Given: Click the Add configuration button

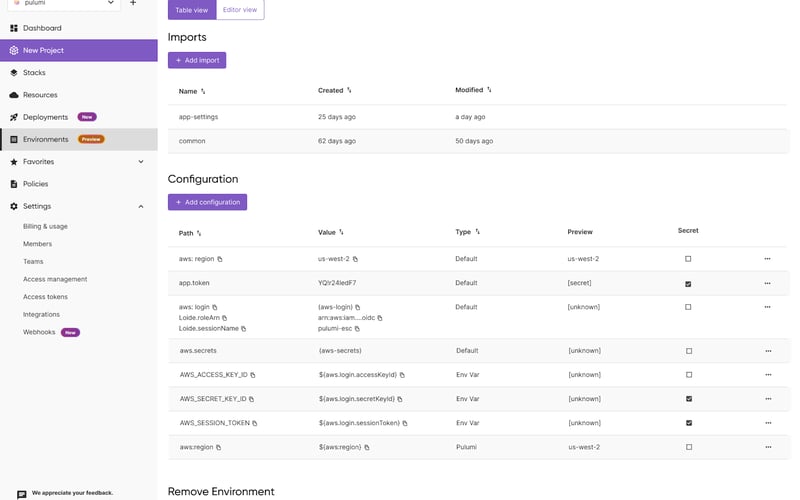Looking at the screenshot, I should [x=207, y=202].
